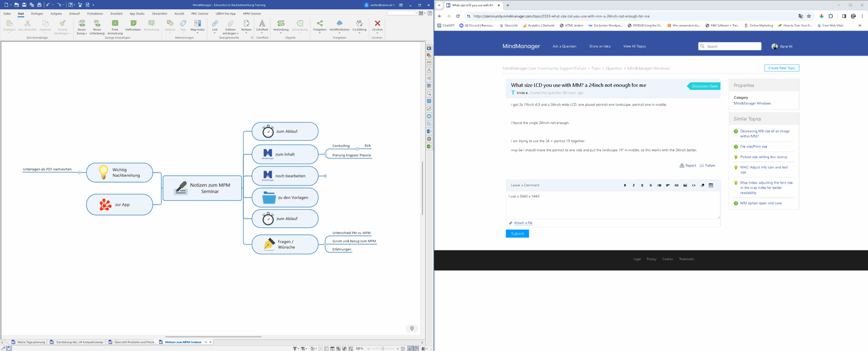Toggle strikethrough in the comment editor
868x351 pixels.
tap(650, 186)
